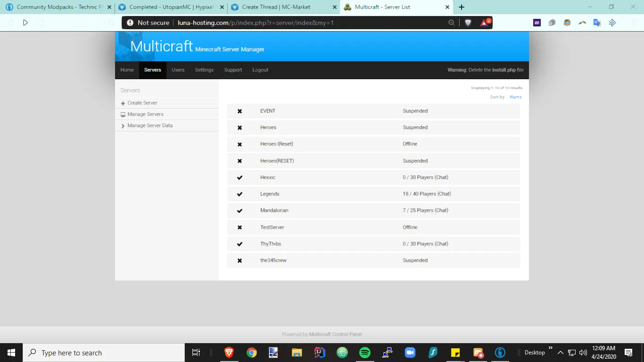Click the X status icon for TestServer

[239, 227]
